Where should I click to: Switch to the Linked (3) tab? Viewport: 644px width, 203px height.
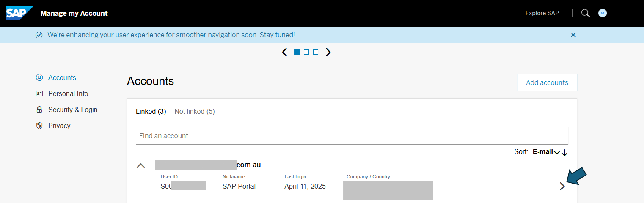pos(151,112)
